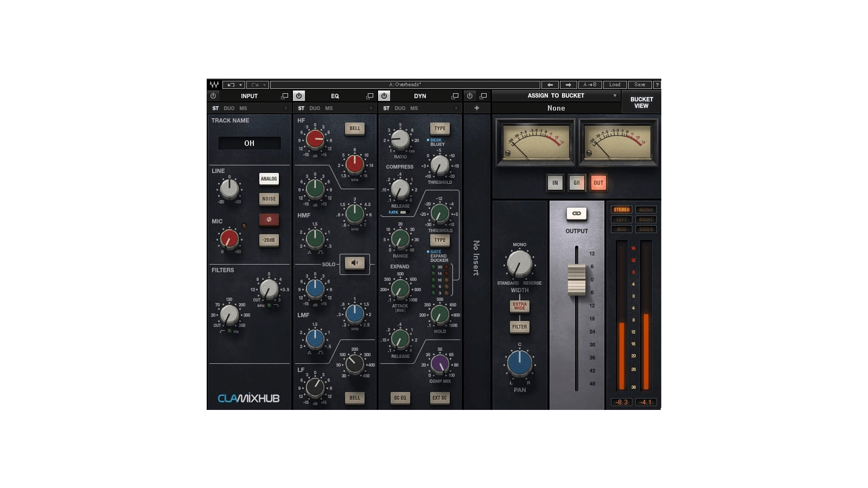The width and height of the screenshot is (868, 488).
Task: Click the MIC gain red knob
Action: click(x=229, y=239)
